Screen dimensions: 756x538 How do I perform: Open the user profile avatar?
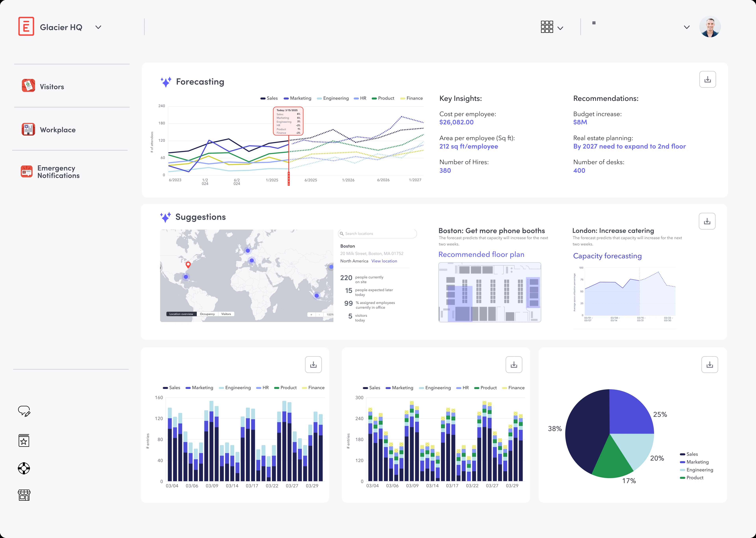(710, 27)
